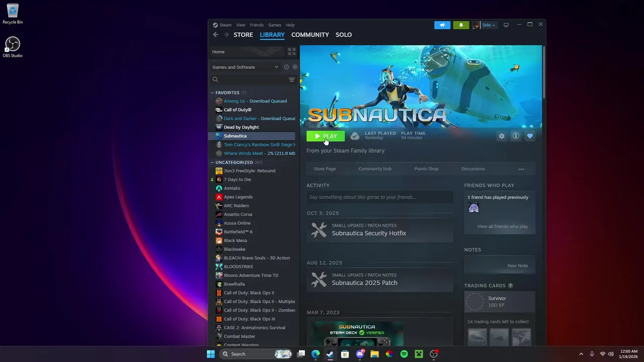Click the library page vertical scrollbar

tap(543, 73)
